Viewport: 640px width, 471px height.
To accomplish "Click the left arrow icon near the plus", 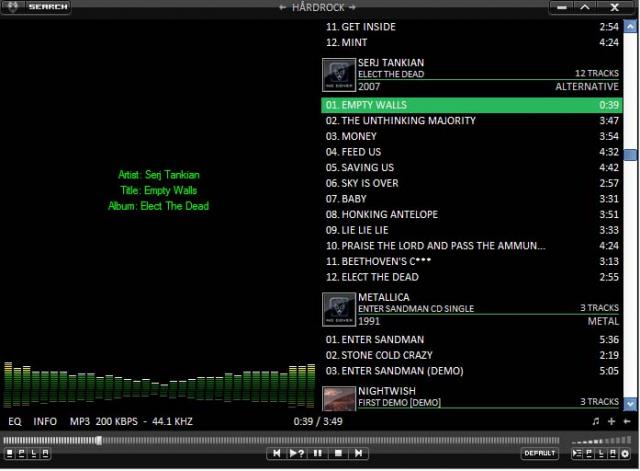I will (627, 421).
